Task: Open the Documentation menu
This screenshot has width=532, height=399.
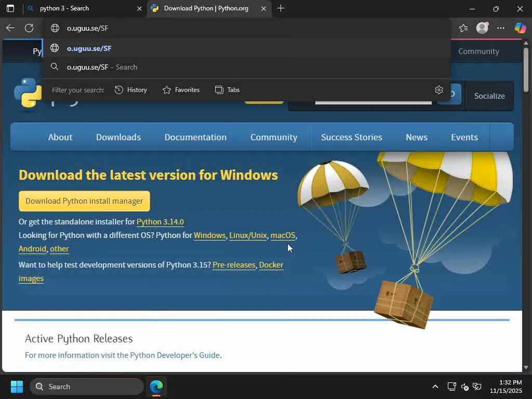Action: click(x=195, y=137)
